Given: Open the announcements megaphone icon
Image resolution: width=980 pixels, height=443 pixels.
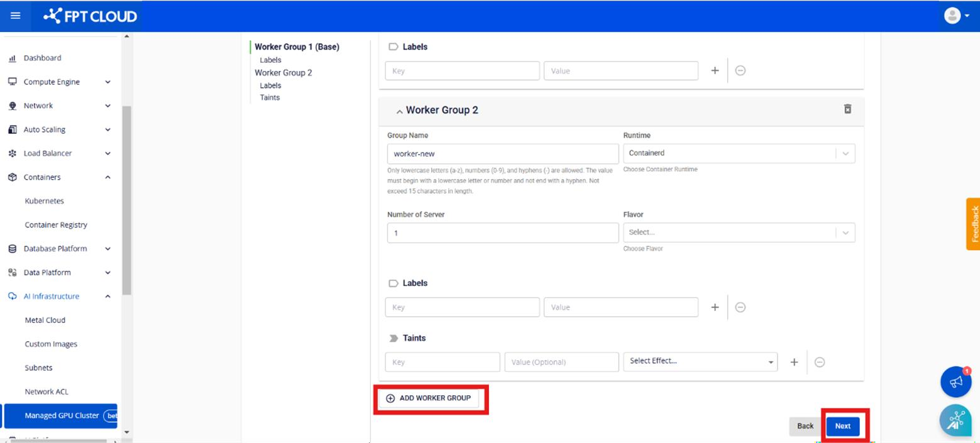Looking at the screenshot, I should coord(955,382).
